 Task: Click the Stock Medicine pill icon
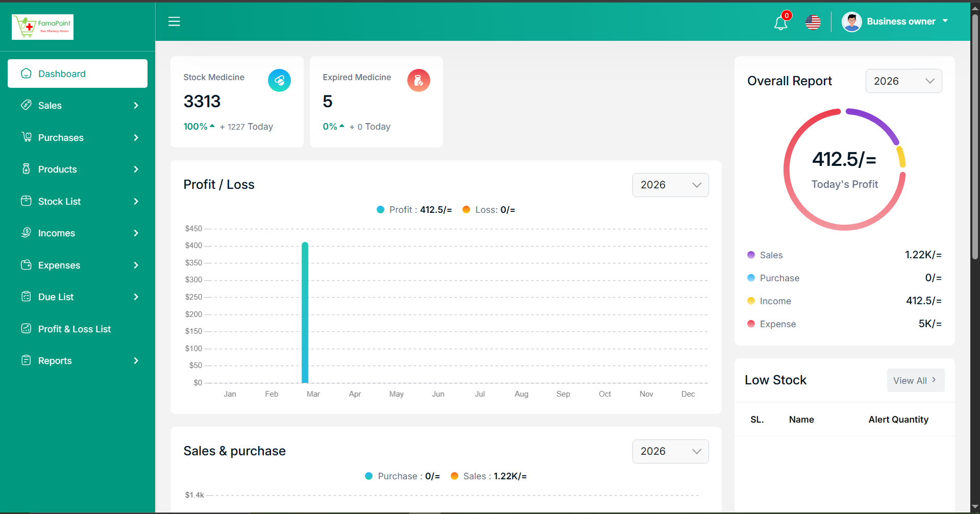click(x=279, y=80)
